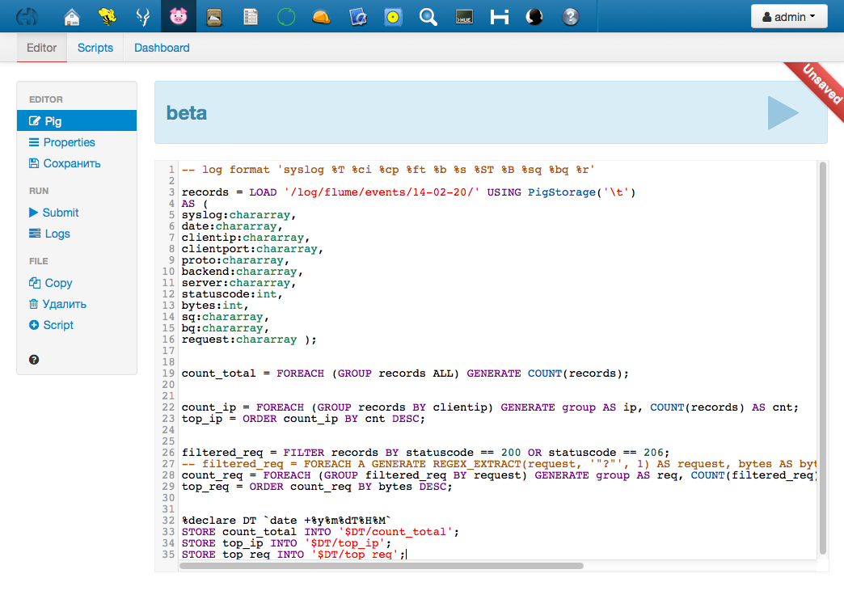Open the black head-silhouette app icon

[x=534, y=17]
